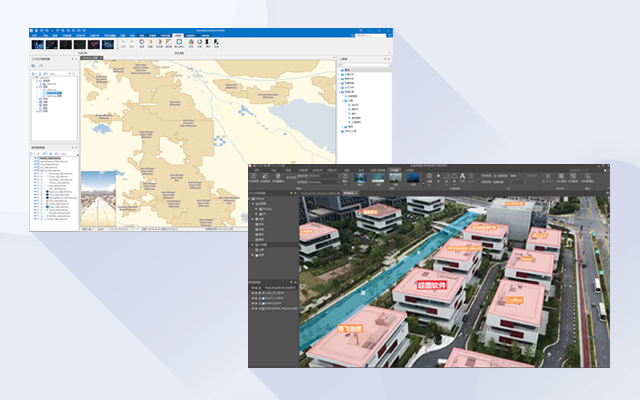Click the rightmost icon in dark window ribbon
Viewport: 640px width, 400px height.
coord(587,176)
